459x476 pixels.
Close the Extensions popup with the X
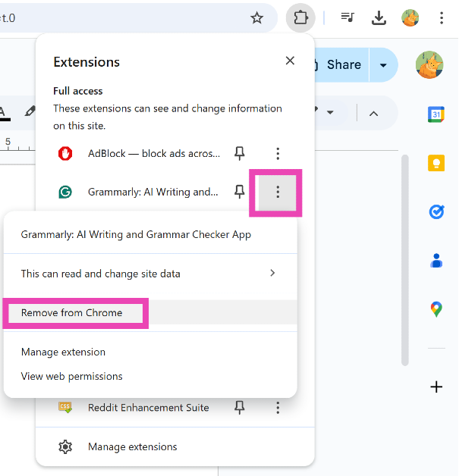click(x=290, y=61)
